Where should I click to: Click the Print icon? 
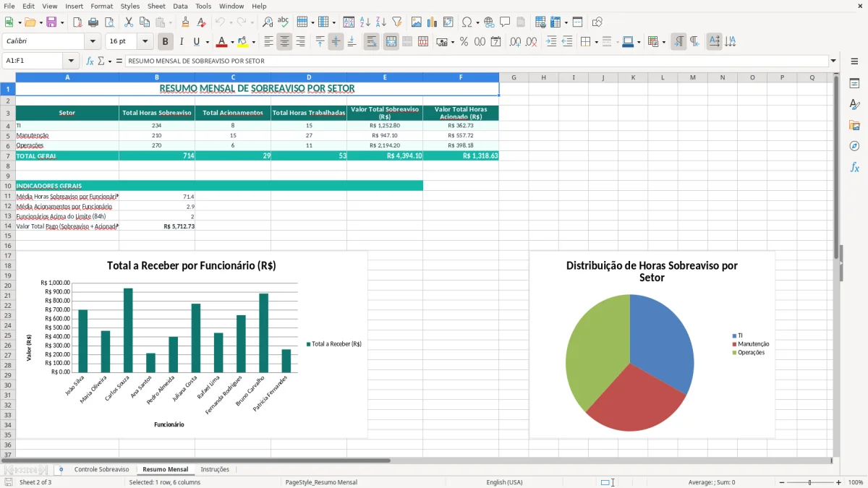93,22
